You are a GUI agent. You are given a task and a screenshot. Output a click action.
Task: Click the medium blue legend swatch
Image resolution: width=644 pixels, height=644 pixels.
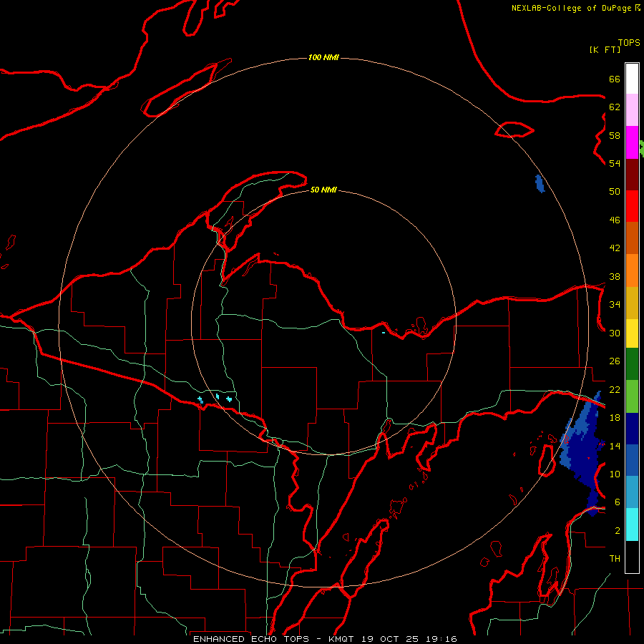point(632,460)
